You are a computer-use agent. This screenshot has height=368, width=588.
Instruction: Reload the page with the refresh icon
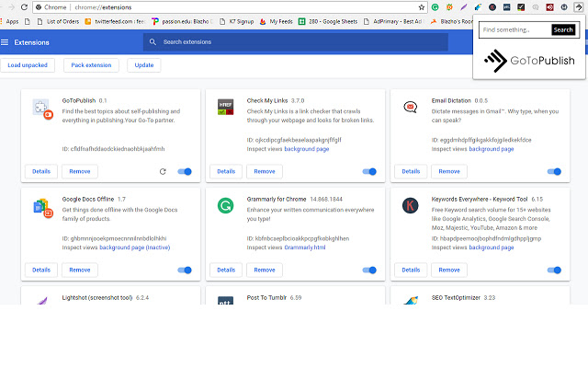coord(24,7)
